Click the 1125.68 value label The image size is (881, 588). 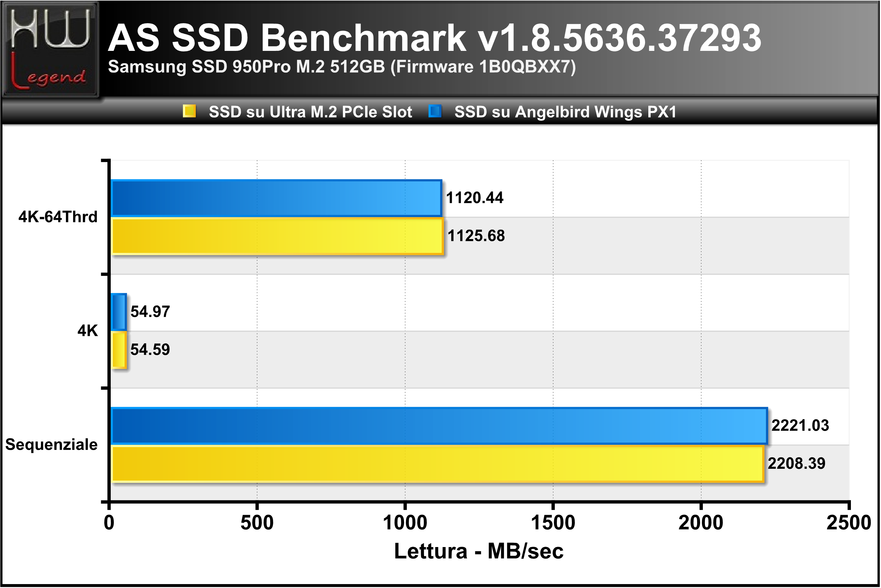pos(476,236)
